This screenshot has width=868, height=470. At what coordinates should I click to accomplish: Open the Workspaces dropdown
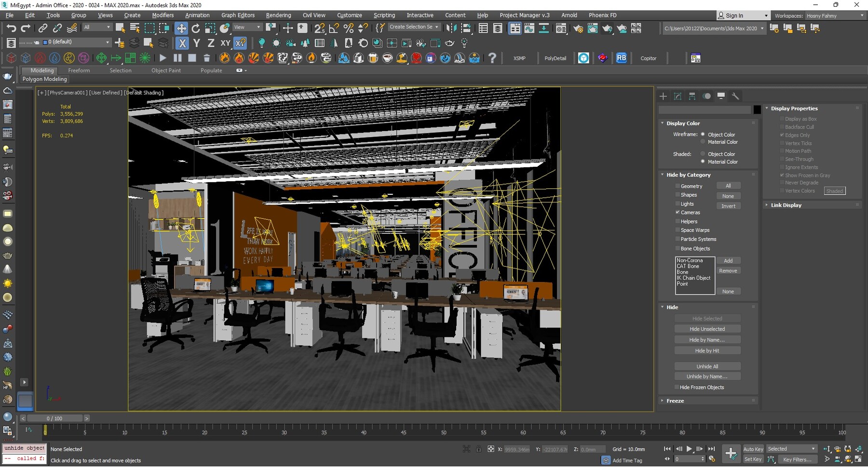tap(835, 15)
